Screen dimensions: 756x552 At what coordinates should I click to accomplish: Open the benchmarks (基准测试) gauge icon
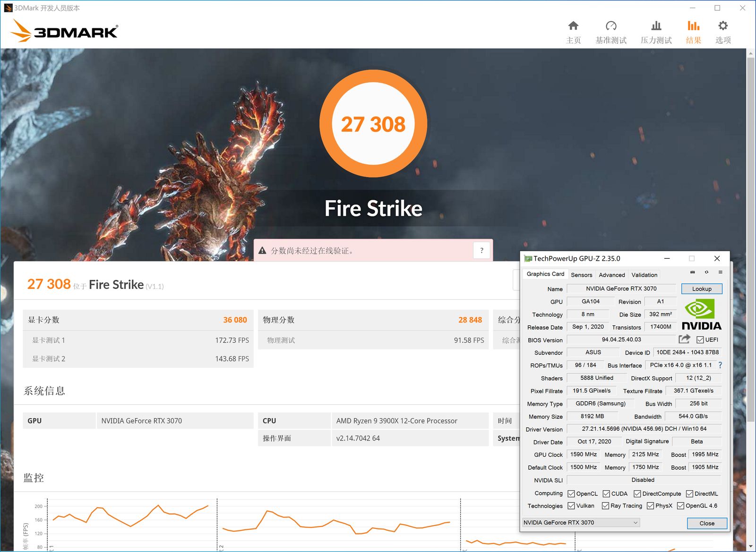coord(611,26)
